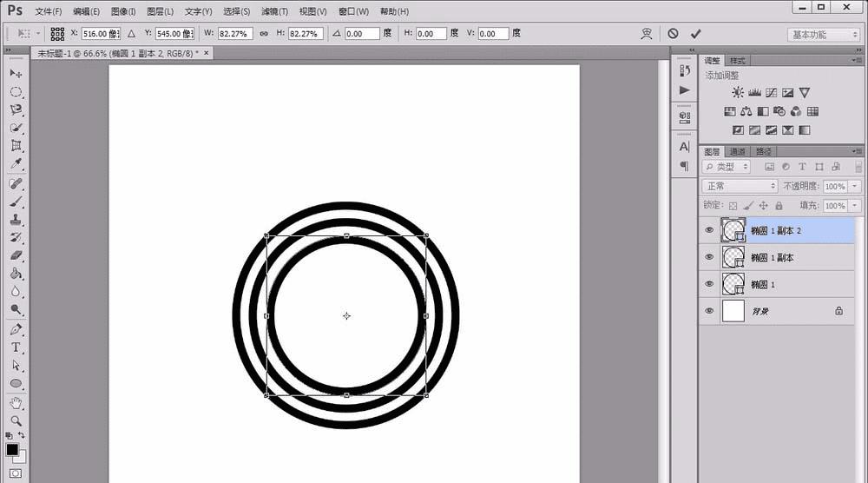Select the Type tool in toolbar
This screenshot has width=868, height=483.
[16, 347]
